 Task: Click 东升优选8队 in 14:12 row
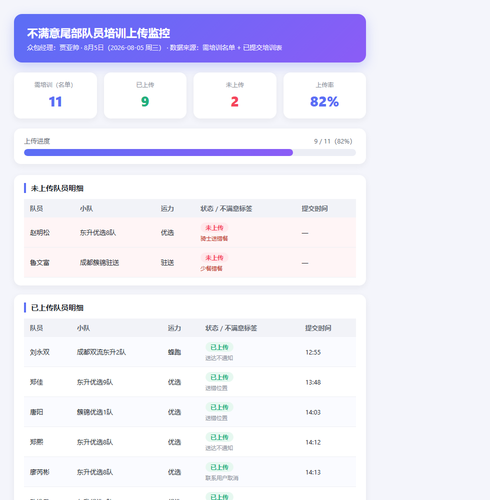[95, 442]
